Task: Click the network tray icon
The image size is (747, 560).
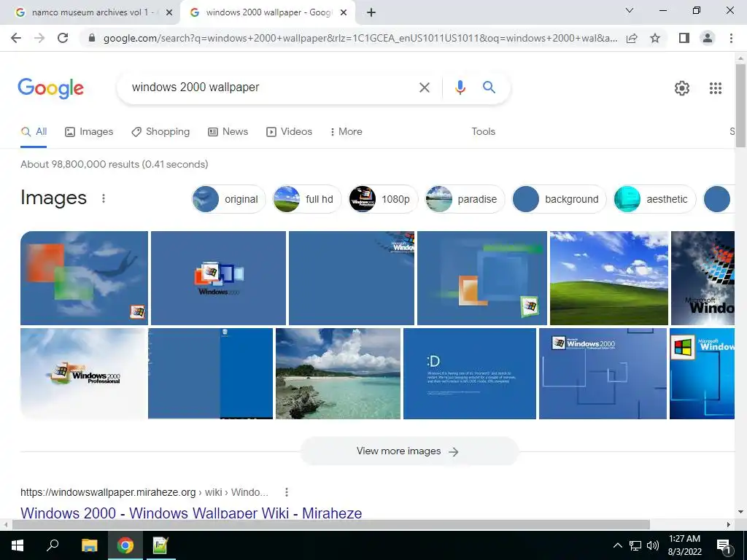Action: [x=635, y=545]
